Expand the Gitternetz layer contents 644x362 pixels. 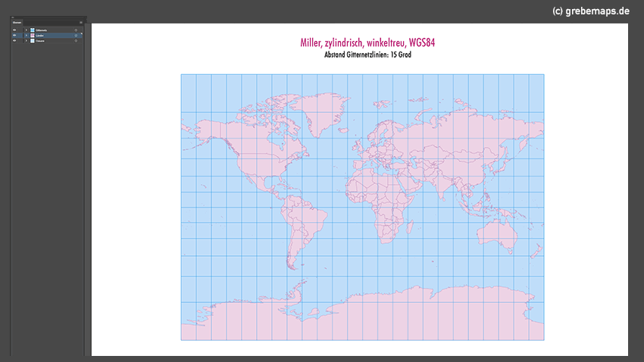26,30
